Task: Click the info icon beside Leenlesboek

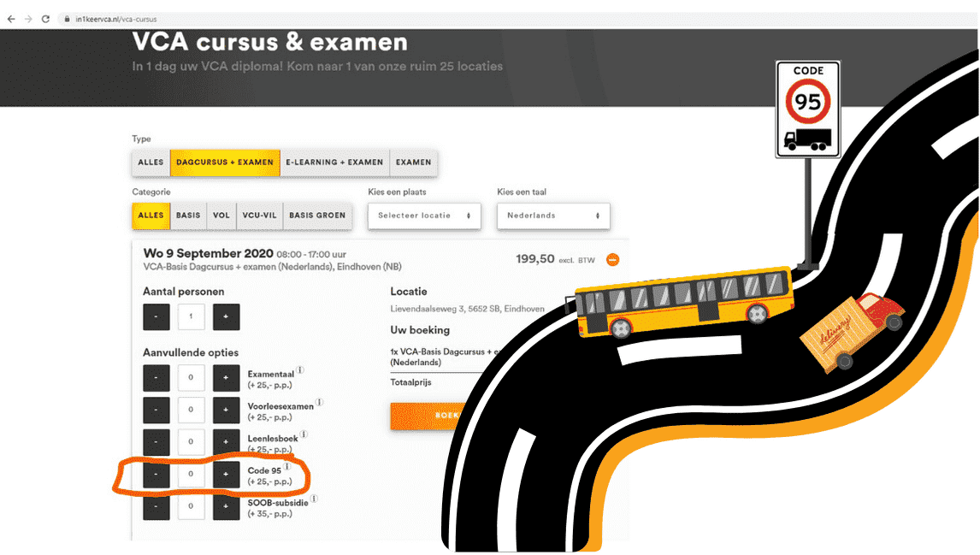Action: tap(304, 434)
